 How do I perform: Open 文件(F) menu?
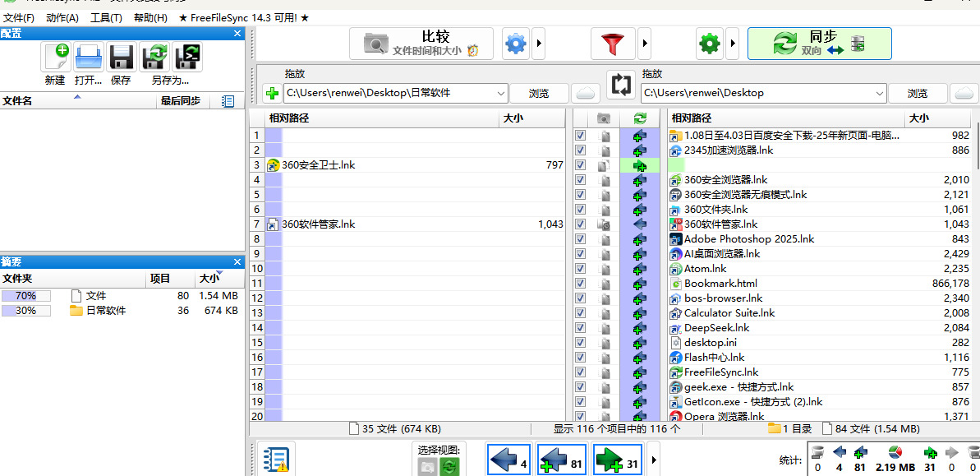pyautogui.click(x=19, y=18)
